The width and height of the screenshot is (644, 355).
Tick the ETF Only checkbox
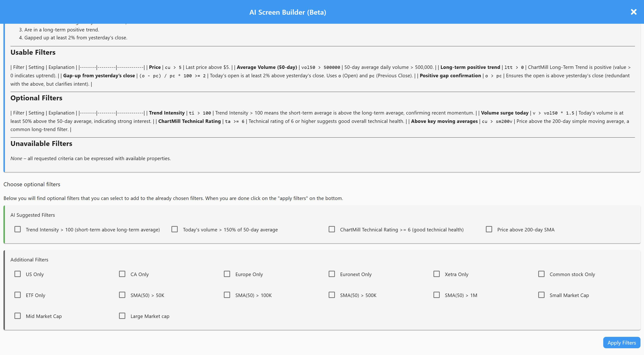[17, 295]
